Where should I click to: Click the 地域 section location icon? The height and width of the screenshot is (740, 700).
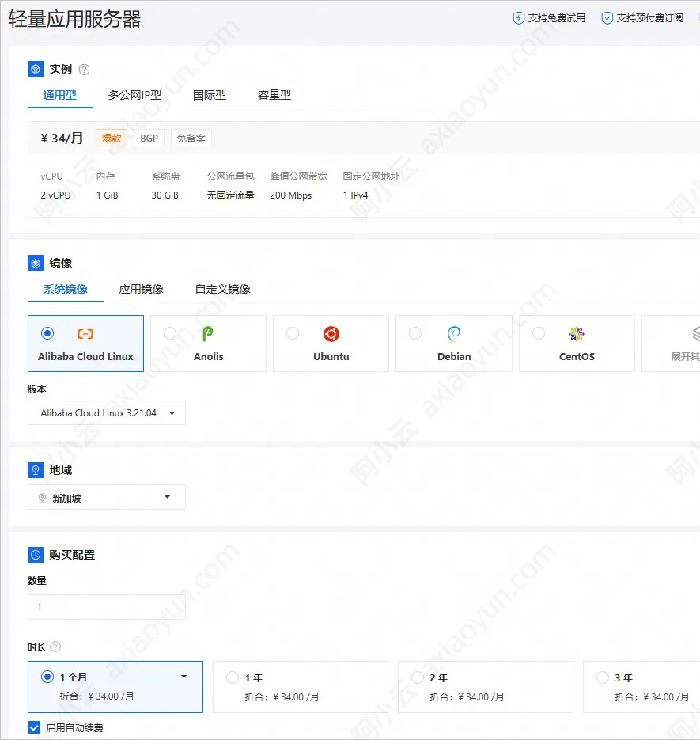pos(36,470)
